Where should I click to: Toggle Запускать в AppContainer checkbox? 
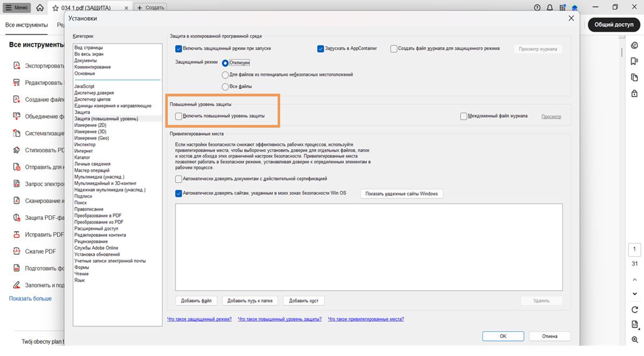click(x=320, y=48)
